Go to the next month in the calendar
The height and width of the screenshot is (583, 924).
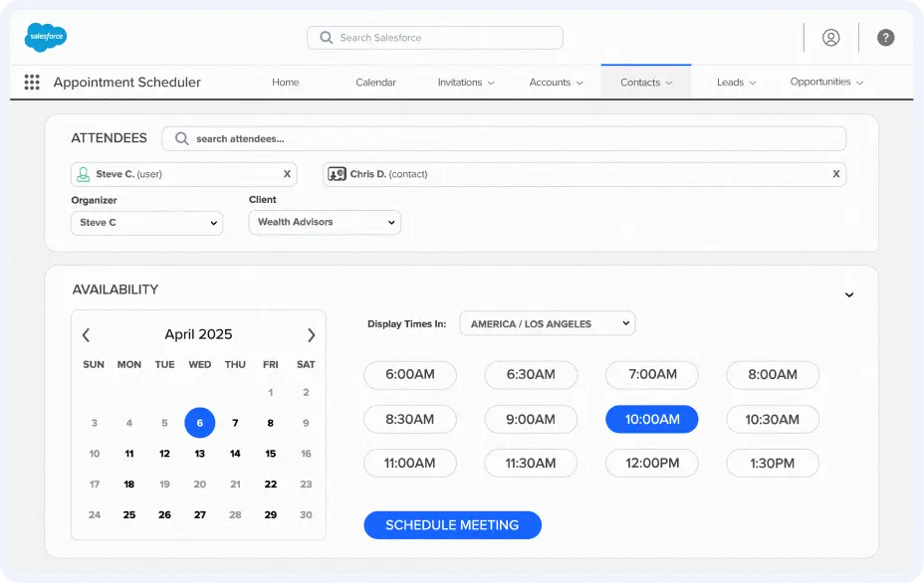[x=311, y=334]
